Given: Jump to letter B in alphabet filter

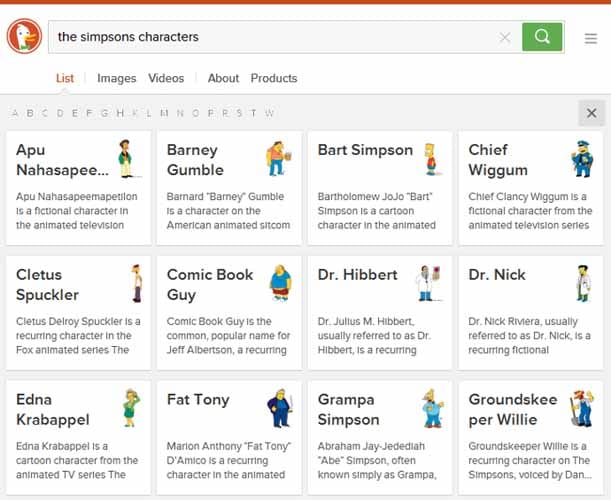Looking at the screenshot, I should tap(30, 113).
